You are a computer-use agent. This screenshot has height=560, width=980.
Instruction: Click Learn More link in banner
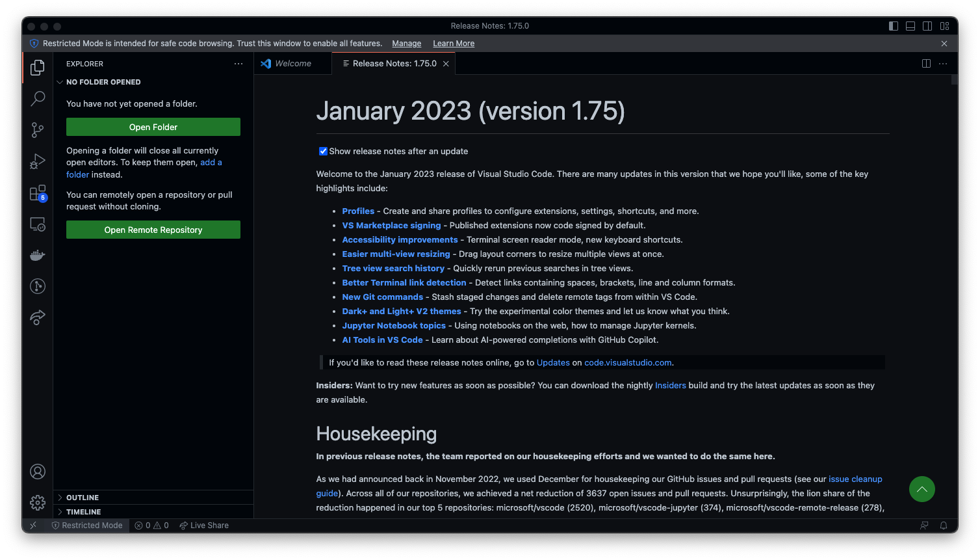454,44
